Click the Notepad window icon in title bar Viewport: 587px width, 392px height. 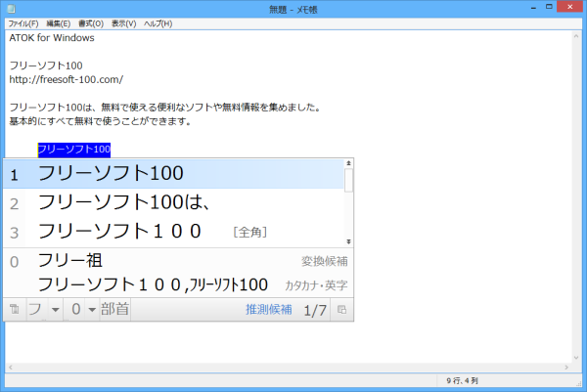click(11, 9)
